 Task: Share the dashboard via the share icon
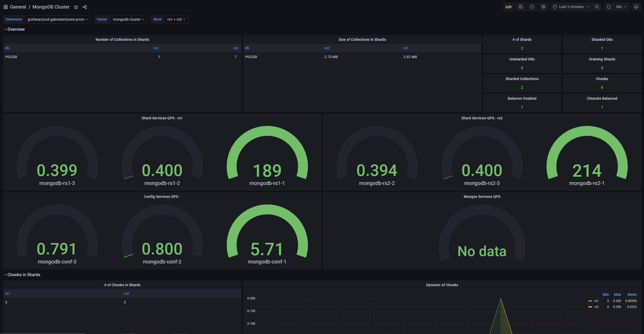[x=85, y=7]
